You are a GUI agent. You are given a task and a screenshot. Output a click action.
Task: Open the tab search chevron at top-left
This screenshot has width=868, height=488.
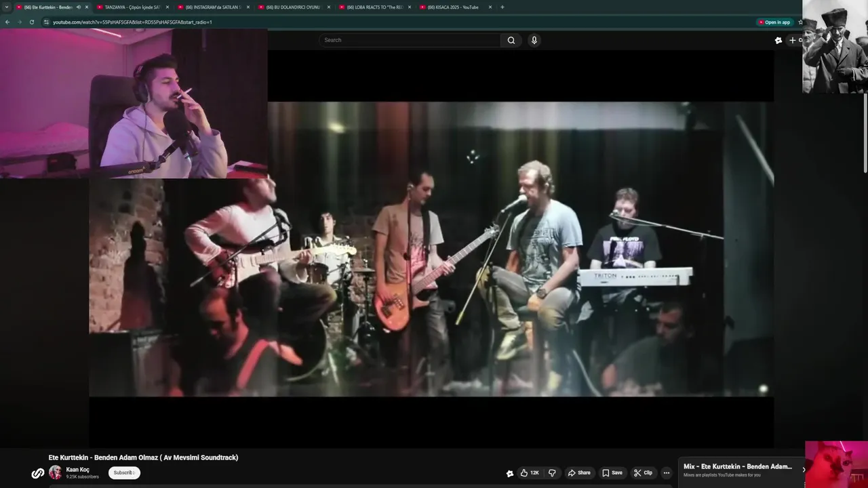[x=7, y=7]
